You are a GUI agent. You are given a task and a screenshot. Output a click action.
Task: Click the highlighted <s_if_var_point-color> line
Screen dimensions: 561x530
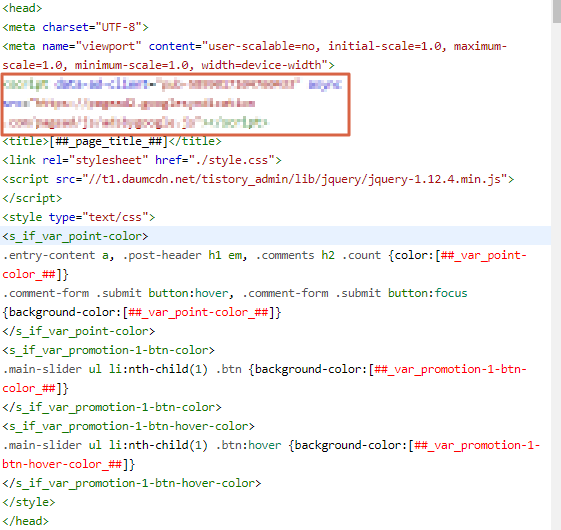tap(275, 236)
